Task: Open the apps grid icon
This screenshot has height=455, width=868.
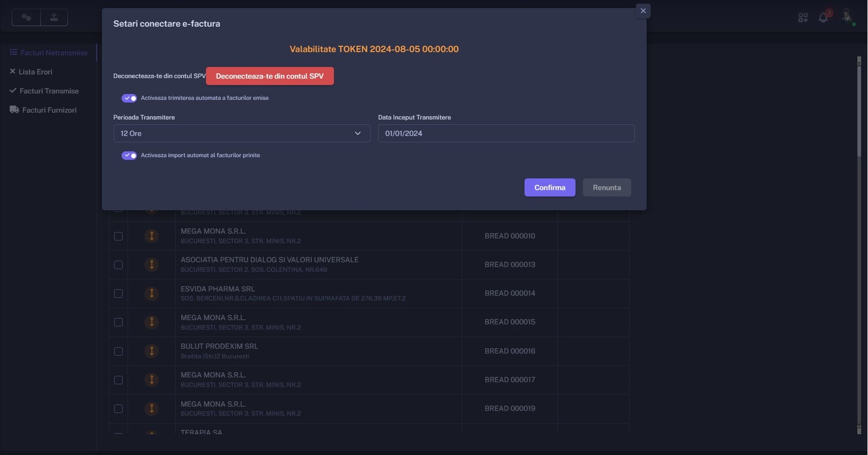Action: 803,18
